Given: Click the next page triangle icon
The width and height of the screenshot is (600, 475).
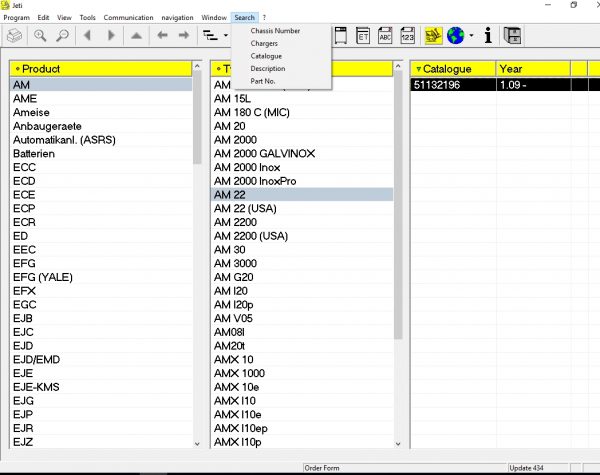Looking at the screenshot, I should click(x=111, y=36).
